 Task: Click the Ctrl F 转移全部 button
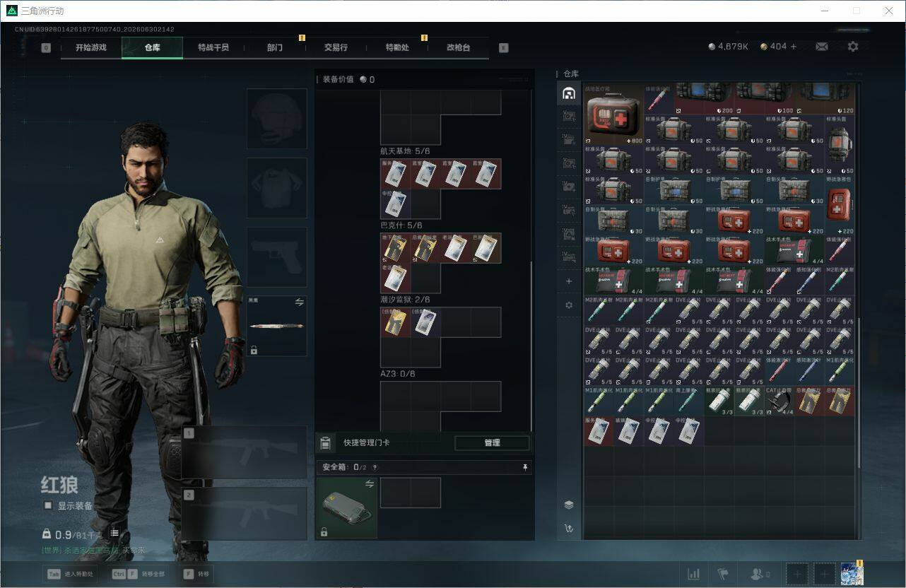coord(138,574)
